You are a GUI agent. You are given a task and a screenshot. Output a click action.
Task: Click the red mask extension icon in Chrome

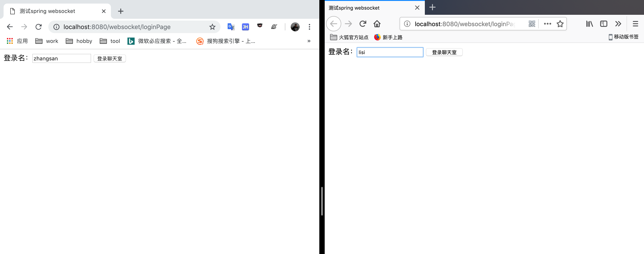point(260,25)
